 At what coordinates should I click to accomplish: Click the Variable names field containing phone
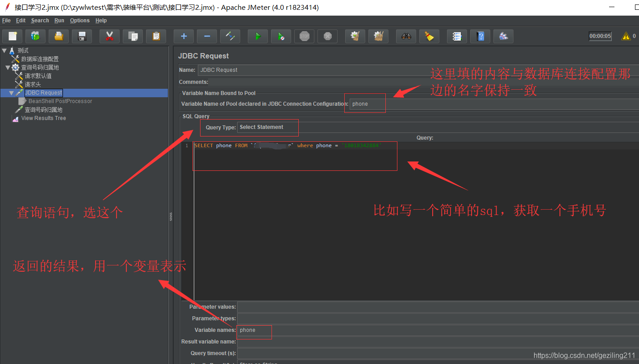[438, 330]
